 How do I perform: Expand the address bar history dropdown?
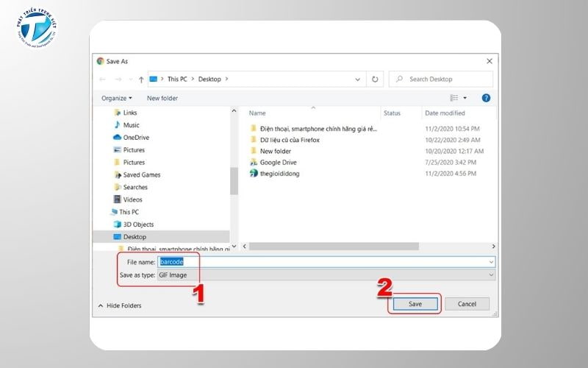tap(357, 79)
